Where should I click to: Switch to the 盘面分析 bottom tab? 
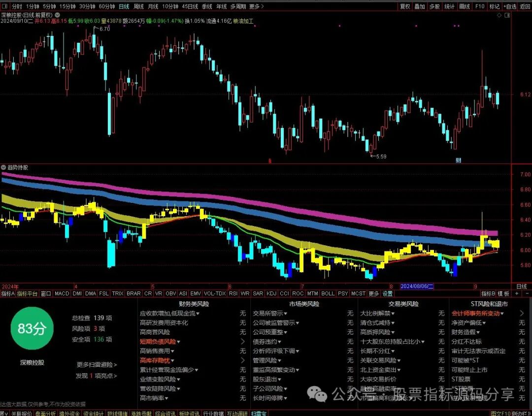tap(45, 413)
